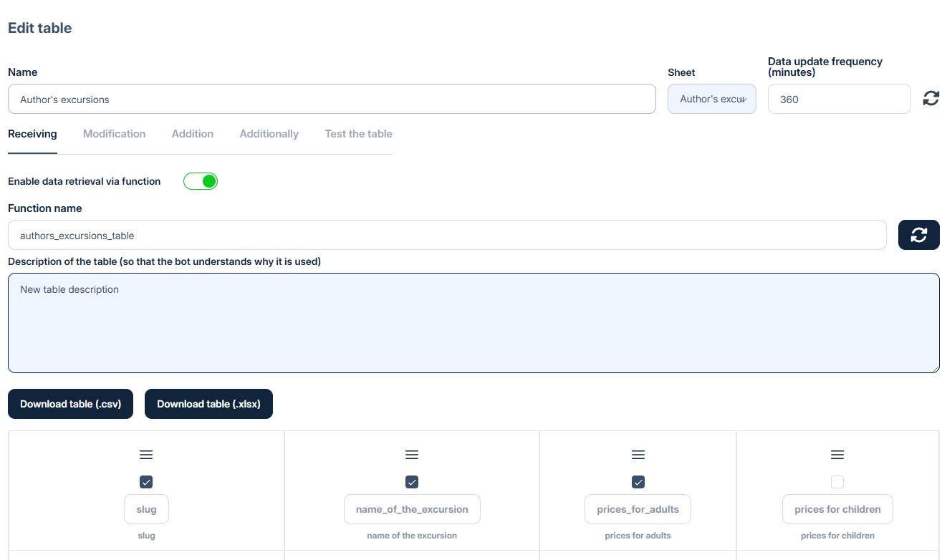Uncheck the name_of_the_excursion column checkbox

click(x=412, y=482)
